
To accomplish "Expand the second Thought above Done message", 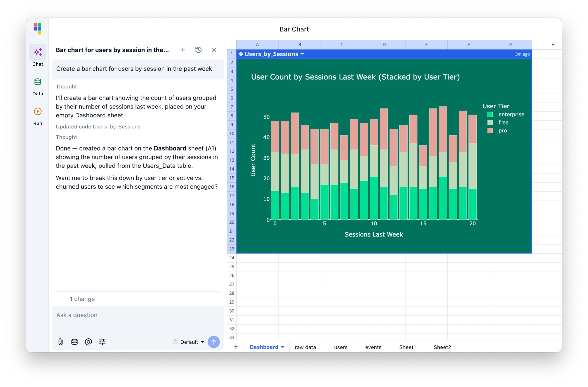I will pos(66,137).
